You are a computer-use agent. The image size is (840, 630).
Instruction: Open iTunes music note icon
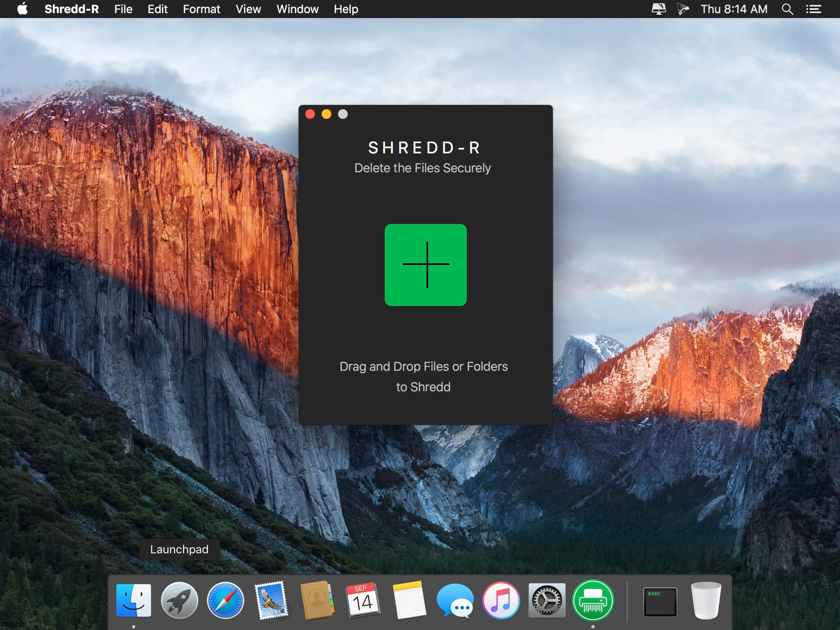point(501,600)
